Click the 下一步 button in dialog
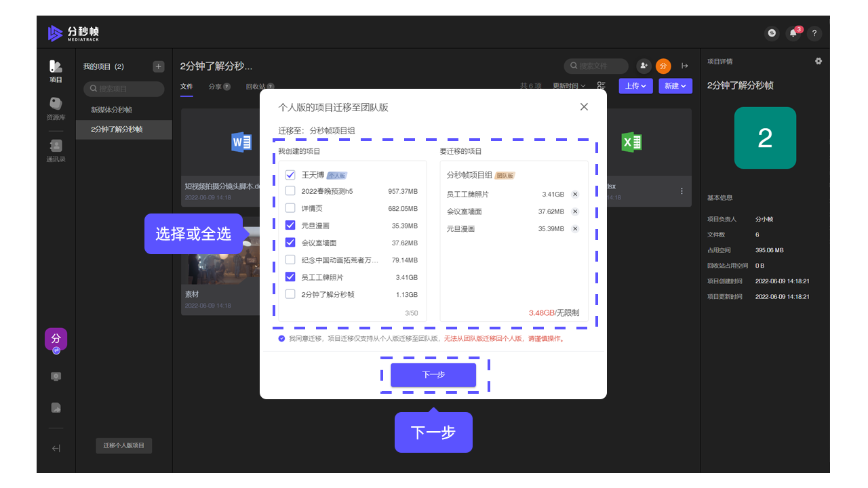 433,375
